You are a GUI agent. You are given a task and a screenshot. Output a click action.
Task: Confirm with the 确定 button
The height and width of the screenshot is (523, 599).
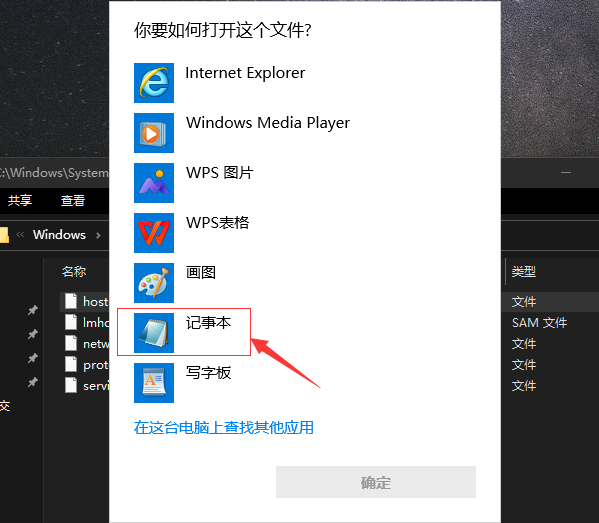pos(376,482)
